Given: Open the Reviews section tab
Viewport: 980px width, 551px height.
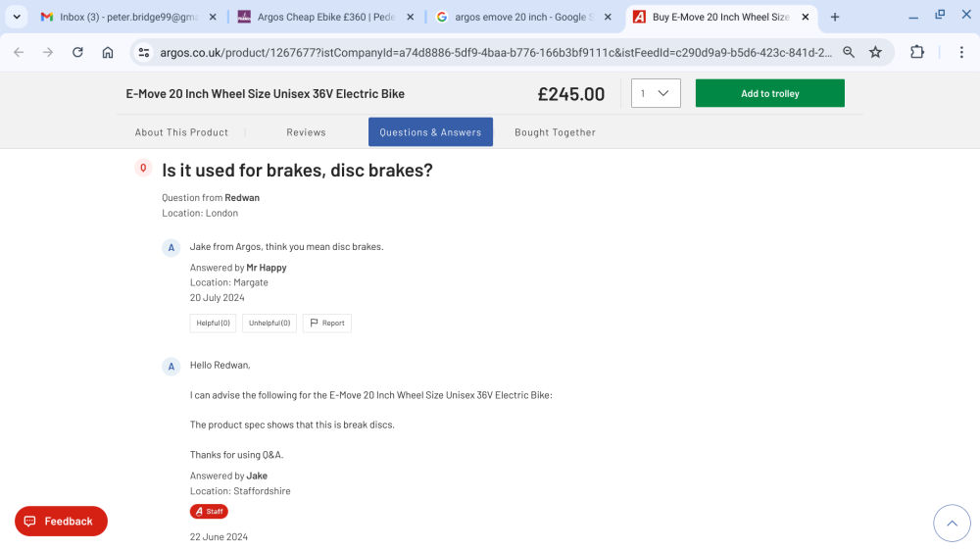Looking at the screenshot, I should click(306, 132).
